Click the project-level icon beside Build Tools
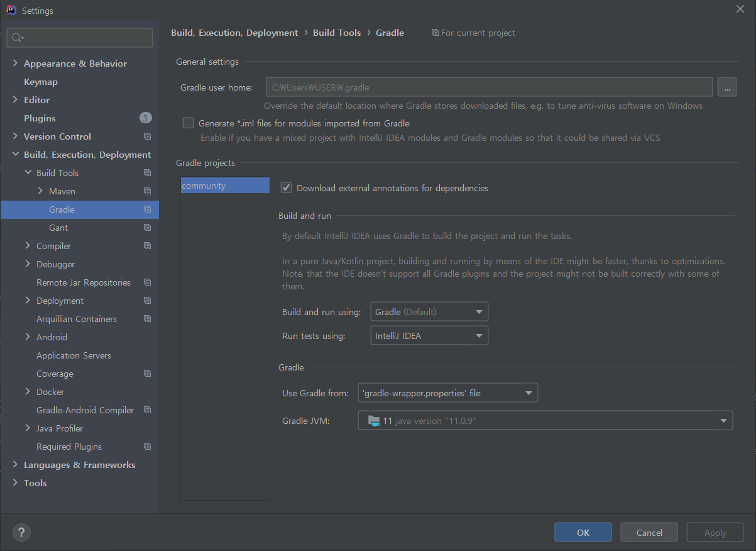The image size is (756, 551). pos(147,173)
